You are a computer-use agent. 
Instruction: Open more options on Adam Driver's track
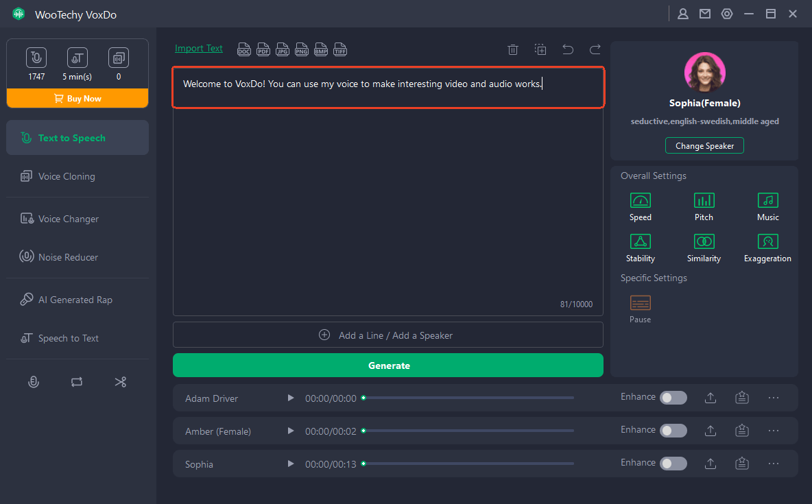774,398
